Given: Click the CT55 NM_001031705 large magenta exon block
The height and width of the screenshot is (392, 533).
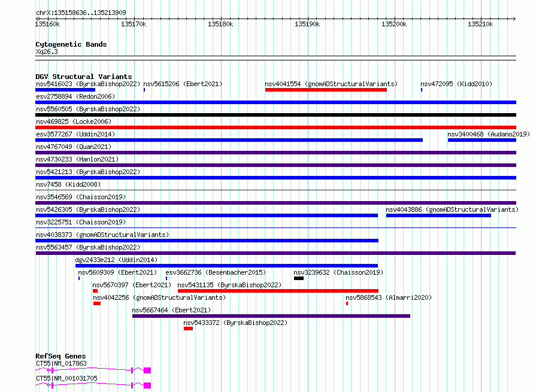Looking at the screenshot, I should pos(147,385).
